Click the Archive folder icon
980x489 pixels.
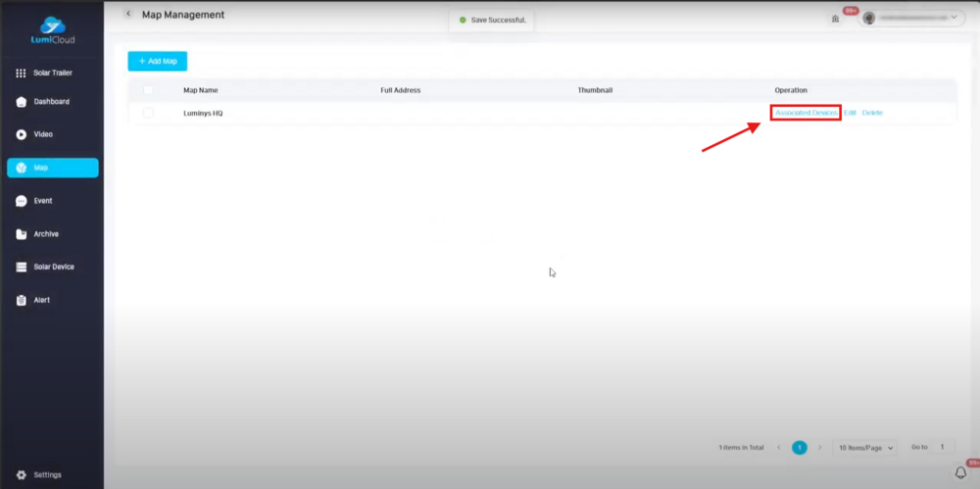point(21,234)
